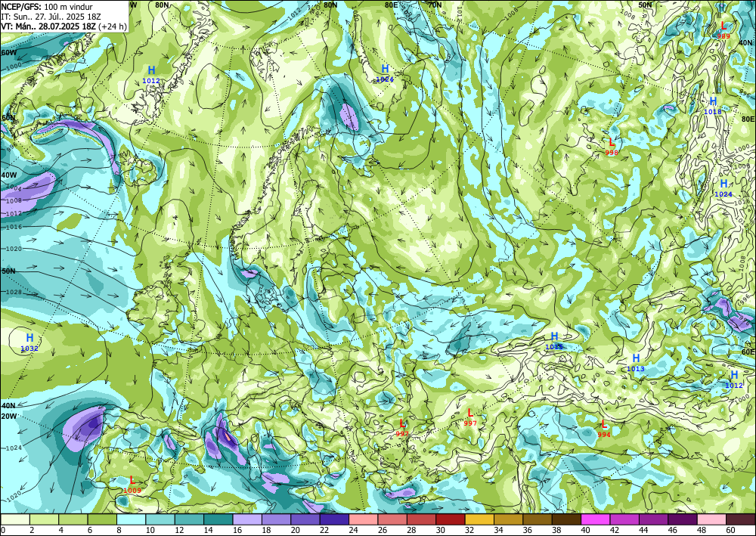The height and width of the screenshot is (536, 756).
Task: Click the L 998 low-pressure marker
Action: 612,146
